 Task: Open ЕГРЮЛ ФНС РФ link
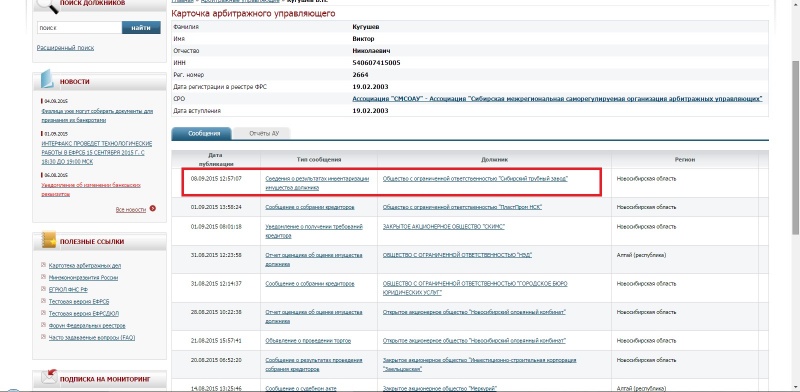[x=68, y=290]
